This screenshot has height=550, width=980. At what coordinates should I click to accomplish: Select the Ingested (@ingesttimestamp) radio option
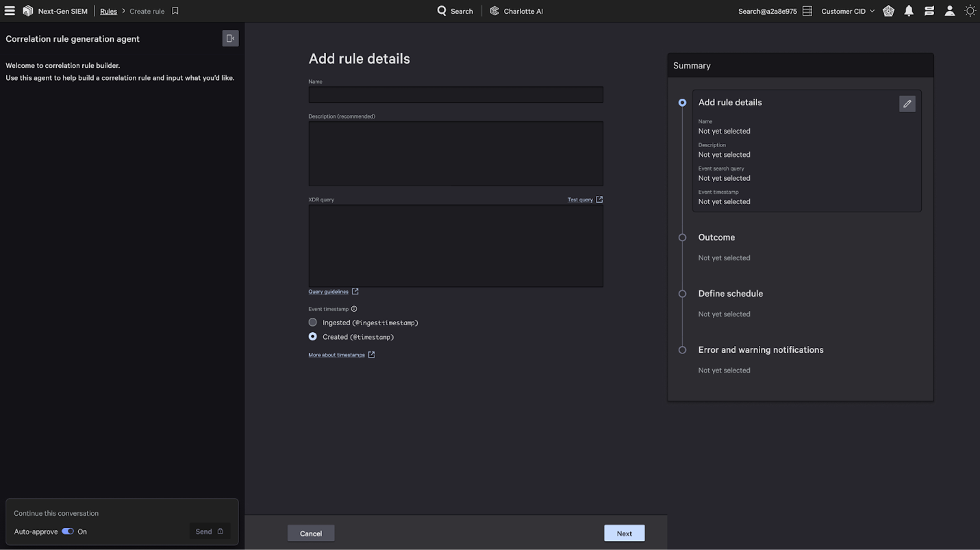313,322
